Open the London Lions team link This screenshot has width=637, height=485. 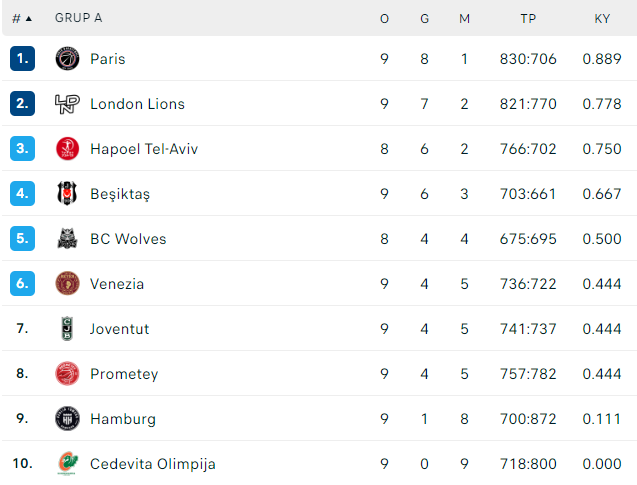pos(137,104)
